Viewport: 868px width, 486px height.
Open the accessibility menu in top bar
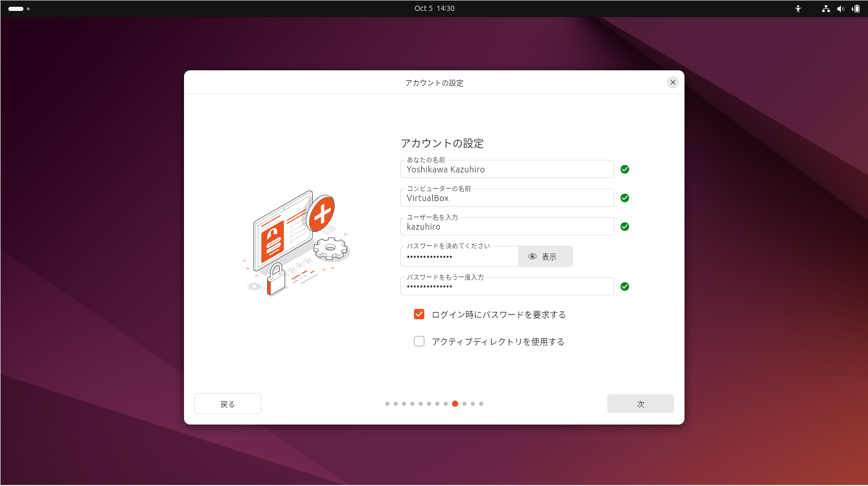tap(798, 9)
